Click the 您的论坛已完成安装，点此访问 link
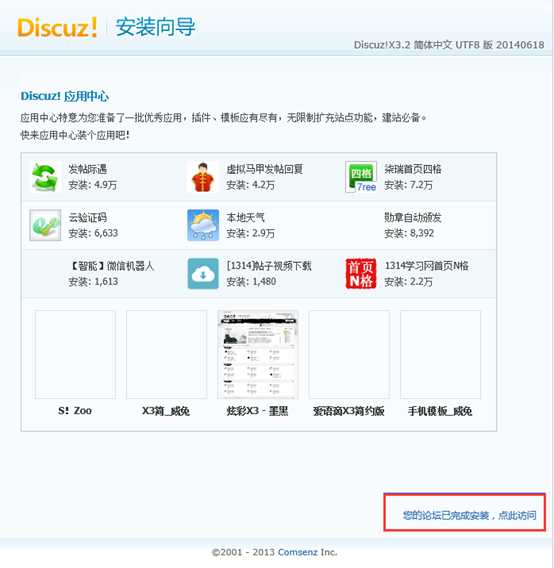Screen dimensions: 554x568 pyautogui.click(x=470, y=515)
